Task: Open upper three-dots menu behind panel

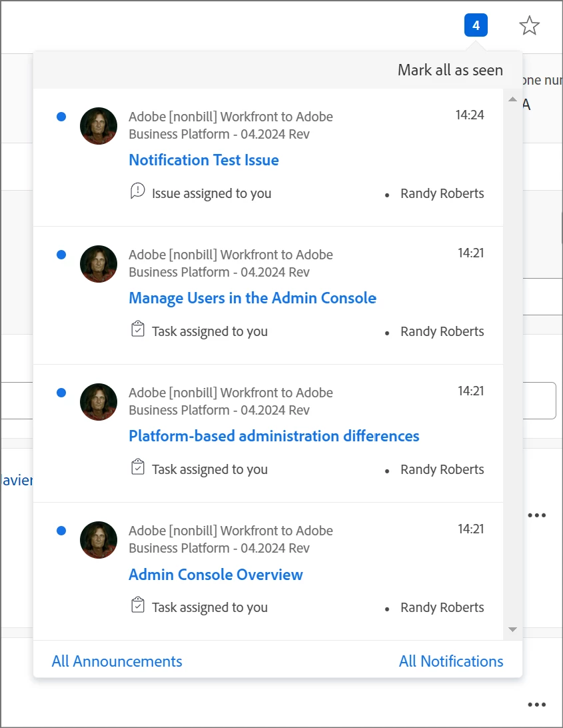Action: pos(536,515)
